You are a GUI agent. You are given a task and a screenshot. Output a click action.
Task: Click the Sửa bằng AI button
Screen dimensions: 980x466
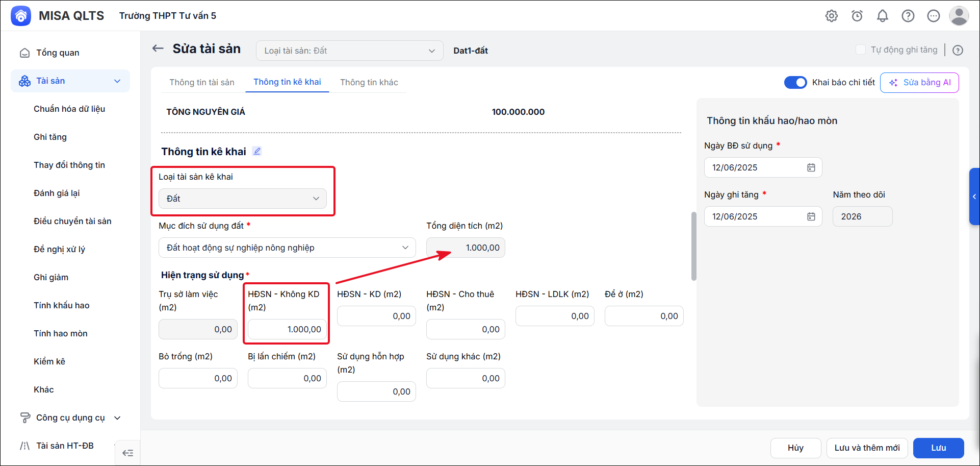coord(919,82)
